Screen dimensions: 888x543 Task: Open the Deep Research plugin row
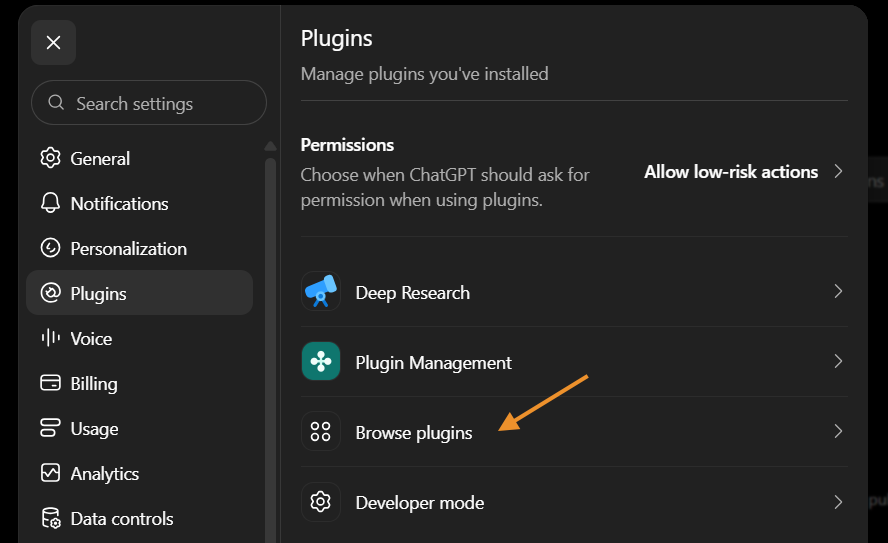574,292
